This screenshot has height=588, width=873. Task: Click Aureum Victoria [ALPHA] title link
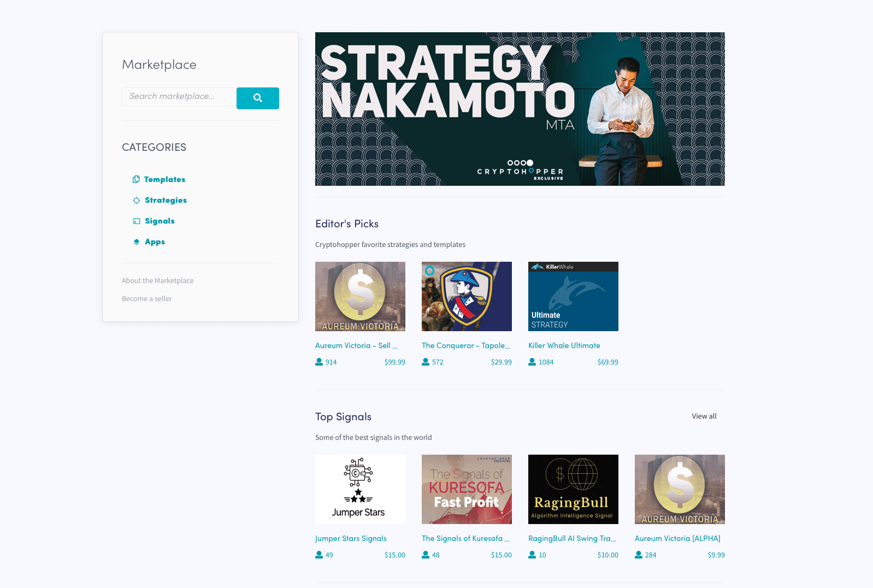click(x=677, y=538)
